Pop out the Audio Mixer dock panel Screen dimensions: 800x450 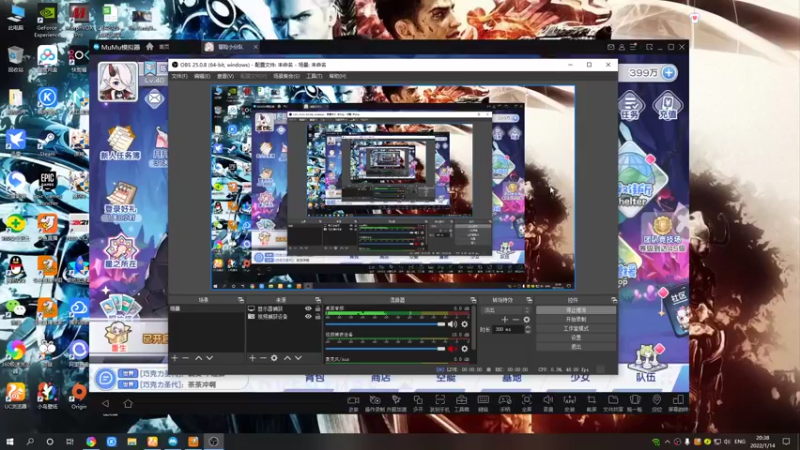473,300
